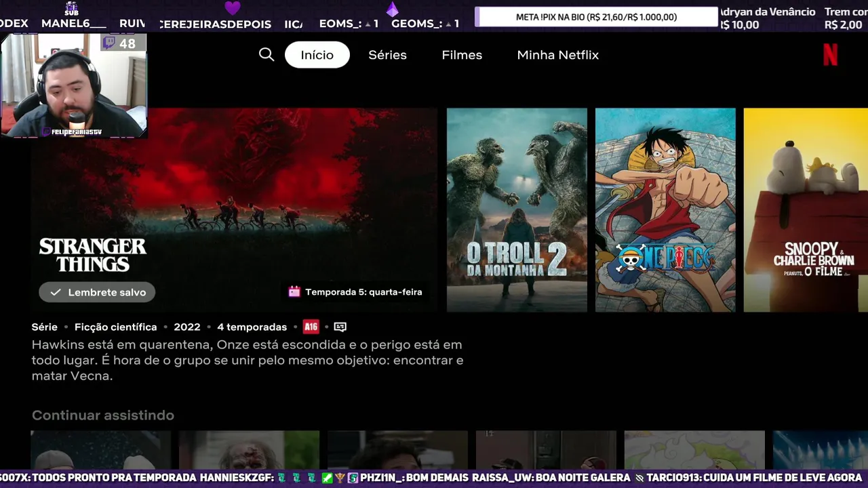Image resolution: width=868 pixels, height=488 pixels.
Task: Click the Série type label
Action: pyautogui.click(x=45, y=327)
